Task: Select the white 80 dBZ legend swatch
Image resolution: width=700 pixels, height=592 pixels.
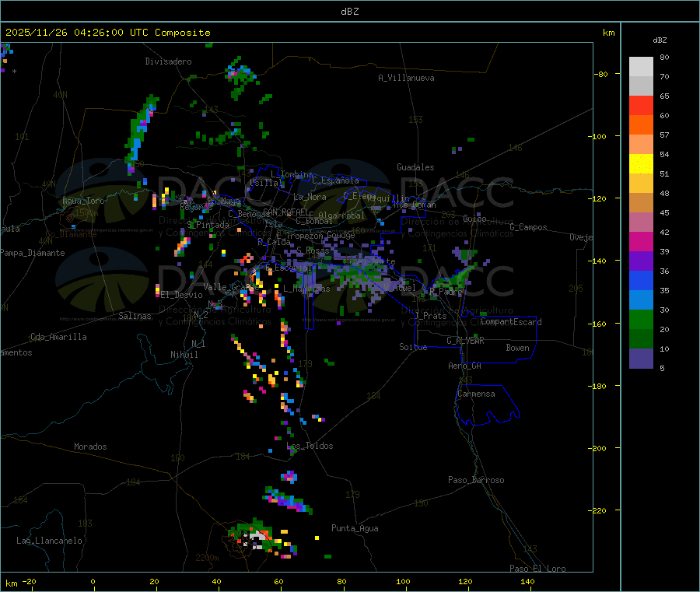Action: click(x=641, y=67)
